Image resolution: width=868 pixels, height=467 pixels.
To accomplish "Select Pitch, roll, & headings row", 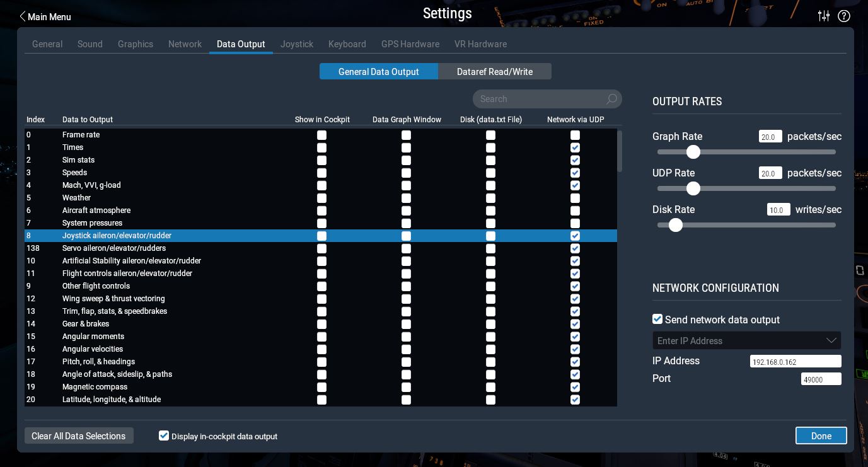I will (x=321, y=362).
